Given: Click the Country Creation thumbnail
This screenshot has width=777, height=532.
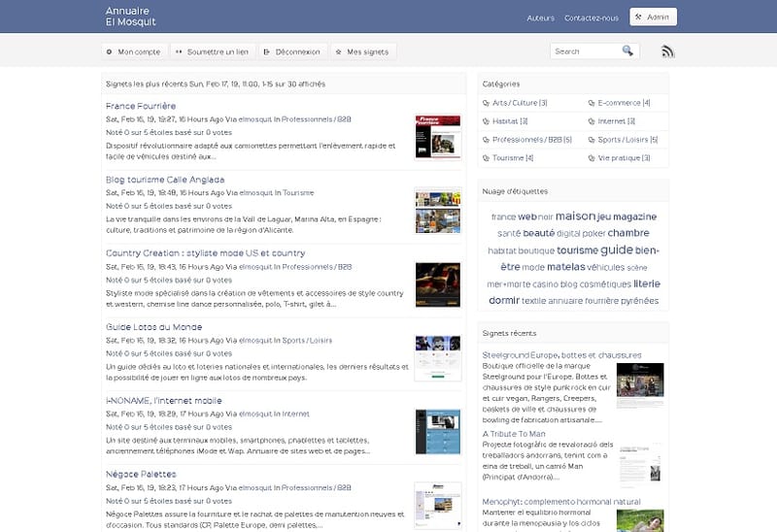Looking at the screenshot, I should click(438, 284).
